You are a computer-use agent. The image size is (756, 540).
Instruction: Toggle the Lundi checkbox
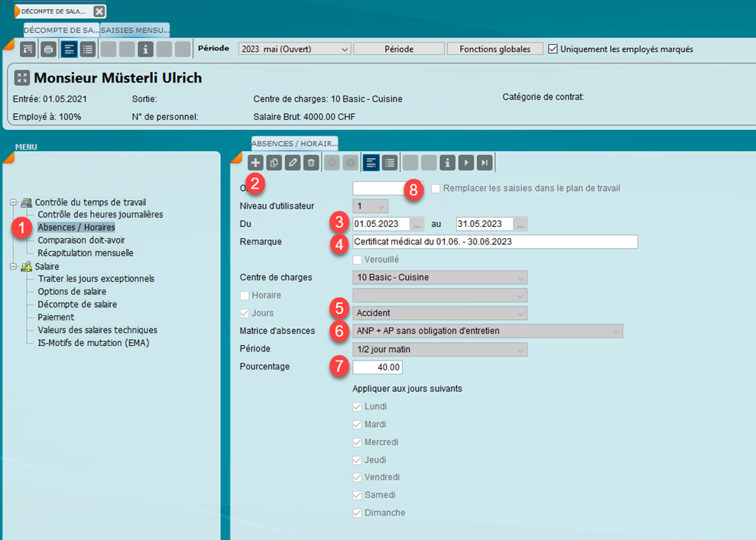pos(357,407)
